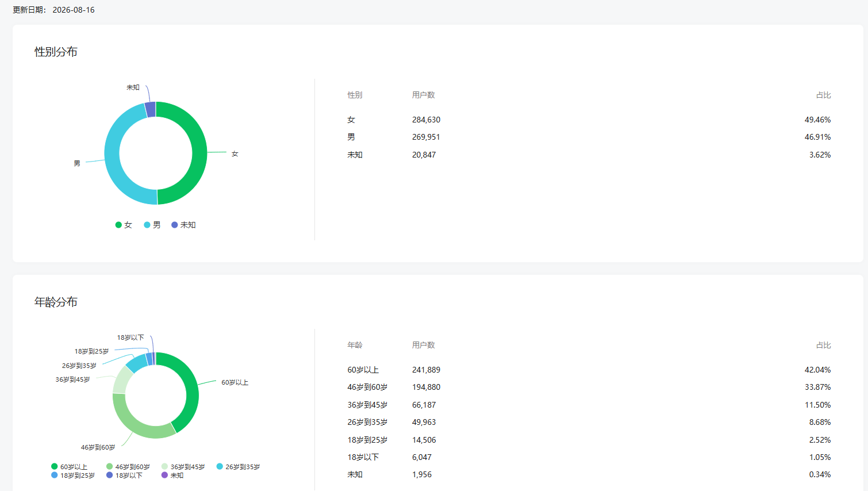Click the 男 row label in gender table
868x491 pixels.
[x=351, y=137]
